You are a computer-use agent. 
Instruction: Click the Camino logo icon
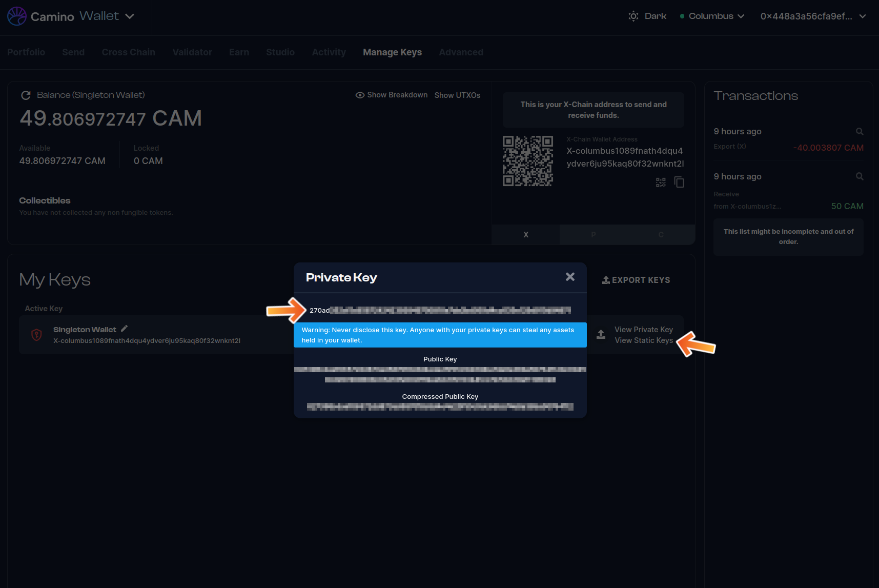pos(16,16)
